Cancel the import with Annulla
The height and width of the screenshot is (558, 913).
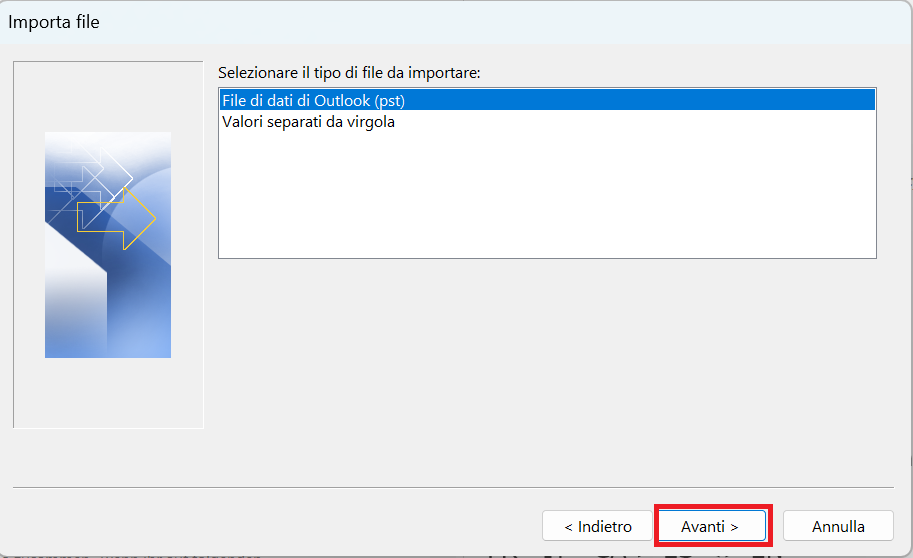(838, 526)
